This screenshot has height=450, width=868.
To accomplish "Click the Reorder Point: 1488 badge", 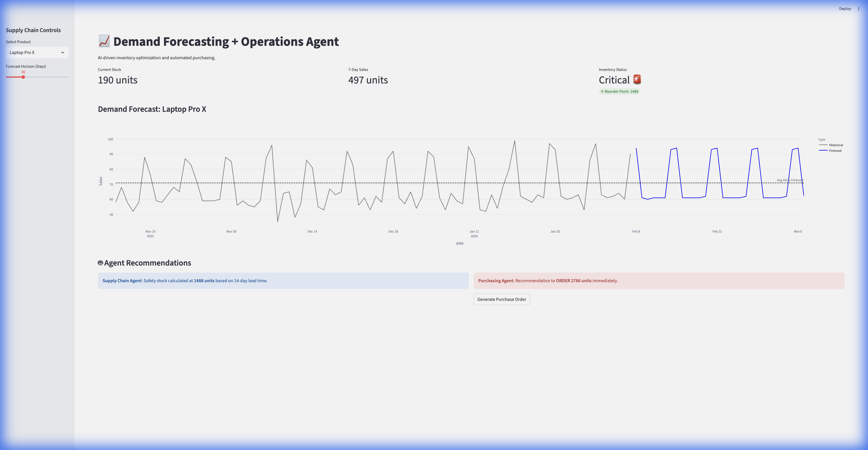I will (x=619, y=91).
